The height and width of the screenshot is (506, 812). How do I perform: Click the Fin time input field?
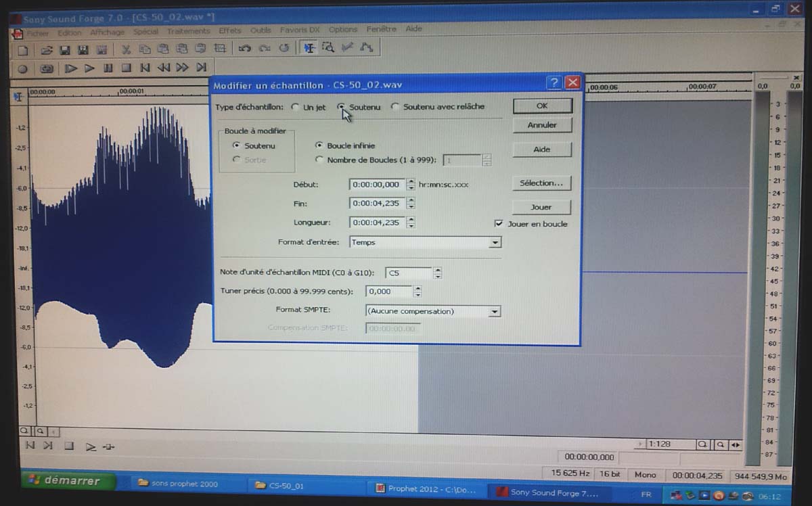(x=378, y=203)
